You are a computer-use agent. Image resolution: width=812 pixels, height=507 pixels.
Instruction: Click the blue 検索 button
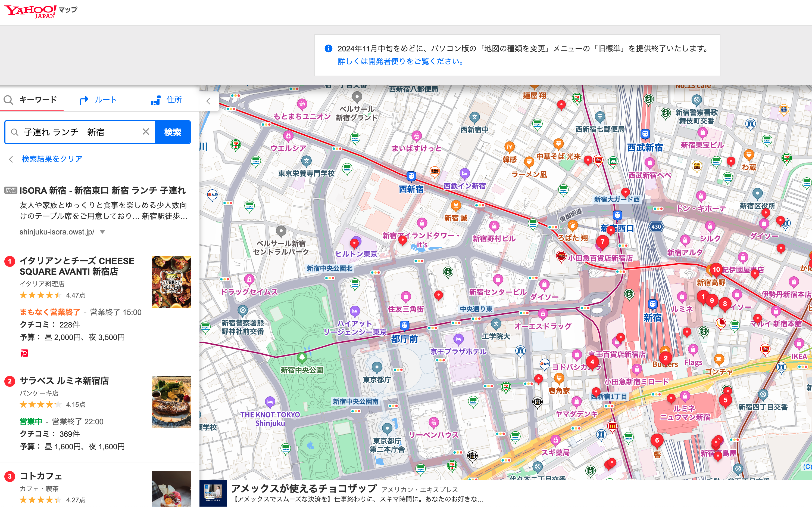pyautogui.click(x=173, y=132)
